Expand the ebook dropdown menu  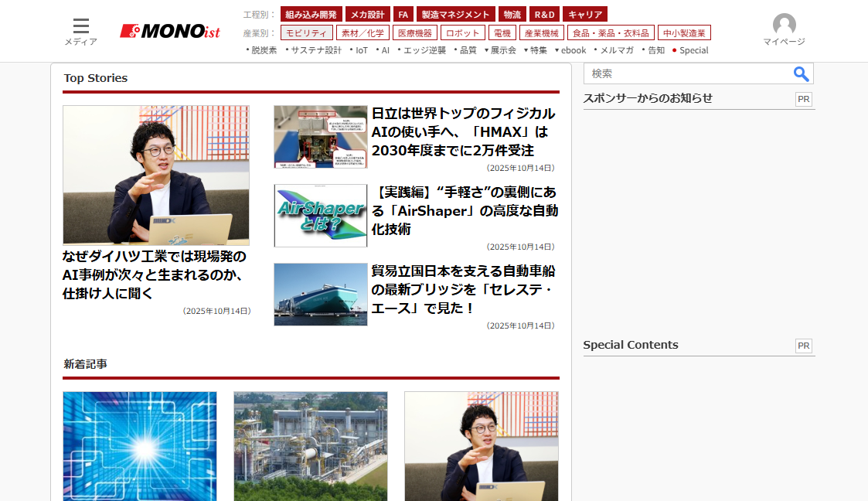click(x=570, y=50)
